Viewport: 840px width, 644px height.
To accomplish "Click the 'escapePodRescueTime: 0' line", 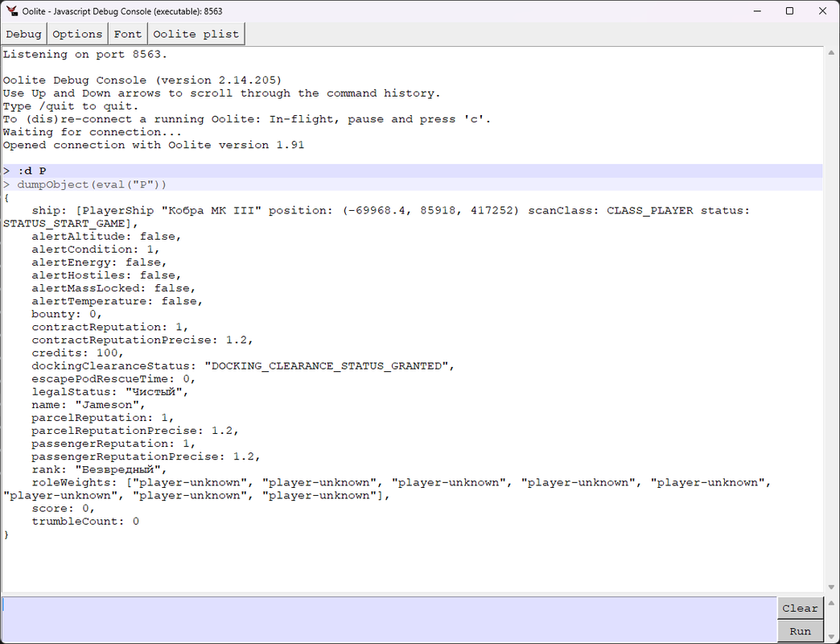I will (113, 379).
